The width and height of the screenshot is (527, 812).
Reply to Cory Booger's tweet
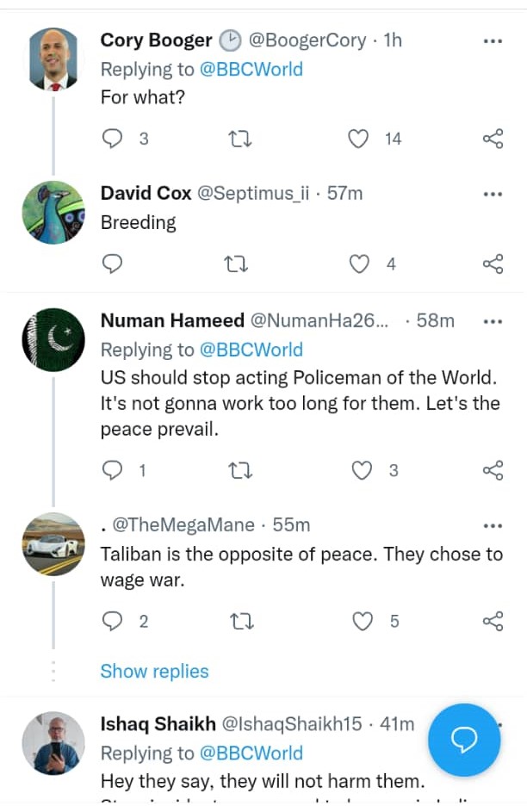click(x=113, y=139)
